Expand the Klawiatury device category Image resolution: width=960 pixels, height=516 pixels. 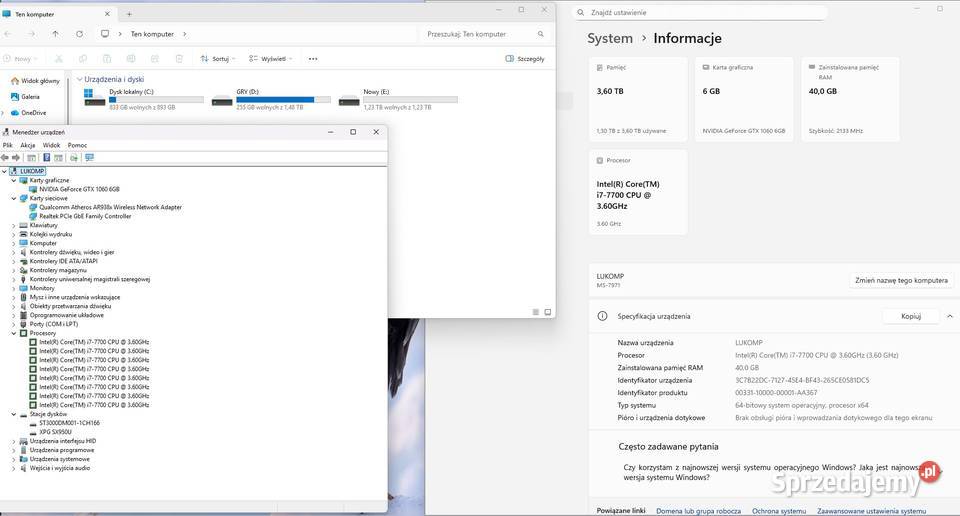tap(13, 225)
